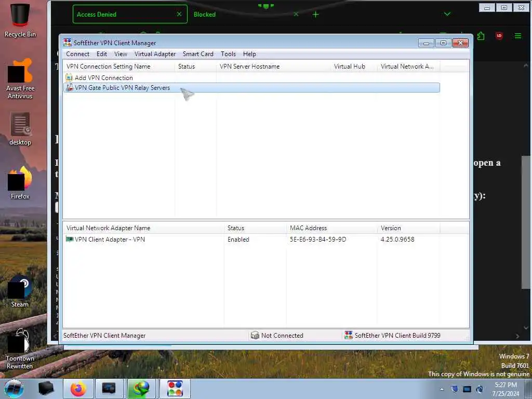Open the Virtual Adapter menu
The height and width of the screenshot is (399, 532).
pos(155,54)
